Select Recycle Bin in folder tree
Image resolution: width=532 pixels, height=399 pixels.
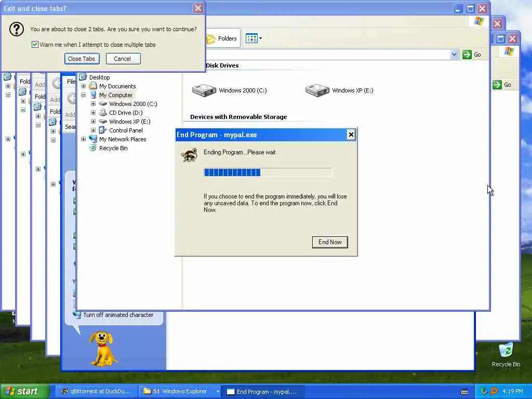tap(113, 148)
